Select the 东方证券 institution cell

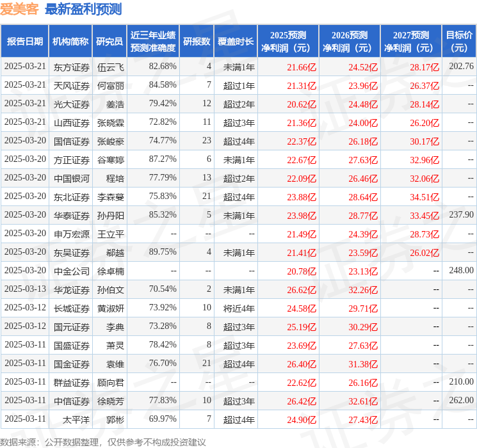72,67
